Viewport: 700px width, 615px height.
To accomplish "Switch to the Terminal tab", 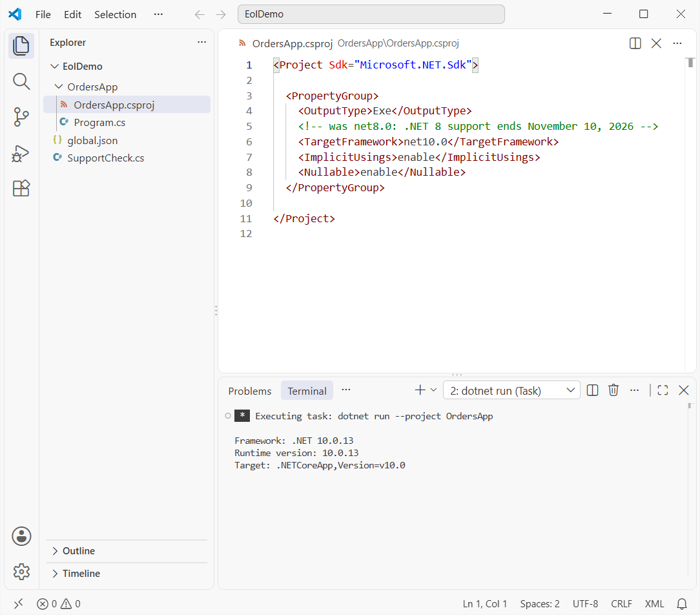I will (x=307, y=391).
